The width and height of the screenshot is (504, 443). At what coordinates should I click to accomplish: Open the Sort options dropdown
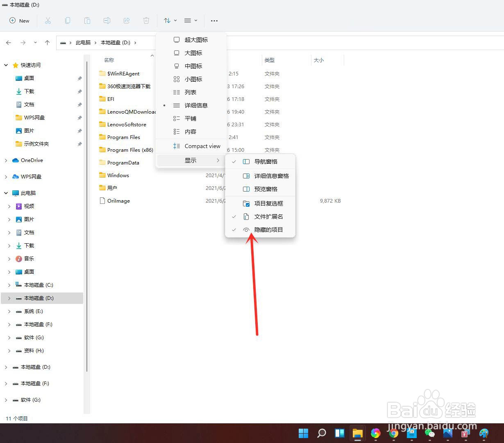[x=170, y=21]
